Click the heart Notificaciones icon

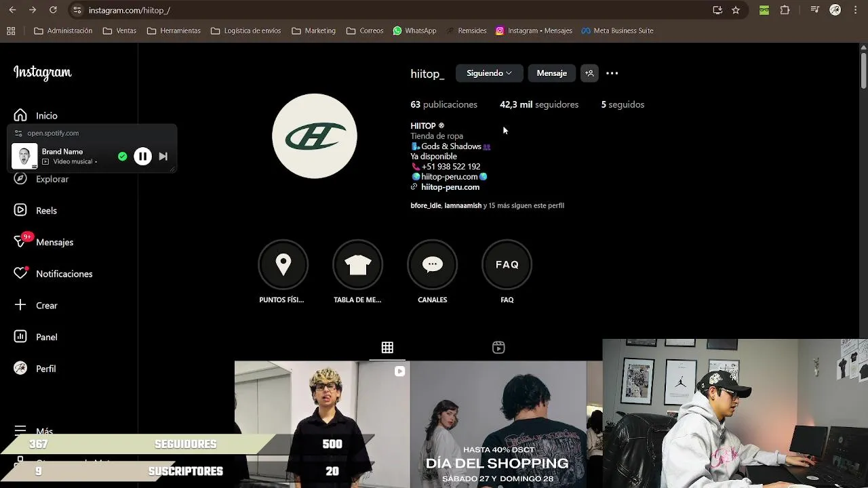[20, 274]
